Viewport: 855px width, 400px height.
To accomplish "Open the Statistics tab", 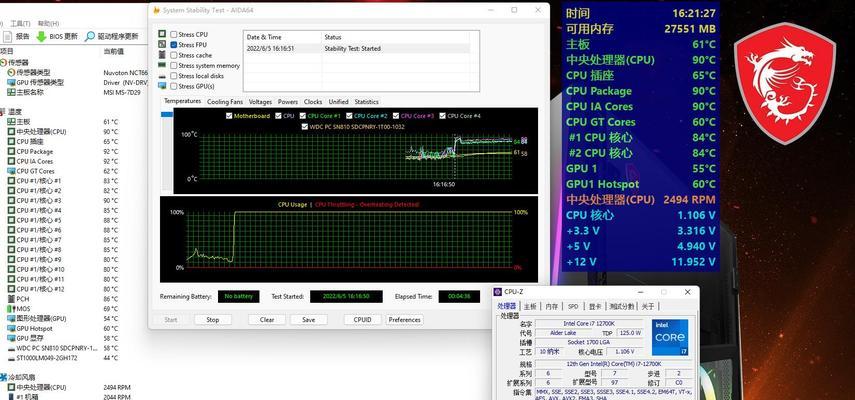I will [366, 102].
